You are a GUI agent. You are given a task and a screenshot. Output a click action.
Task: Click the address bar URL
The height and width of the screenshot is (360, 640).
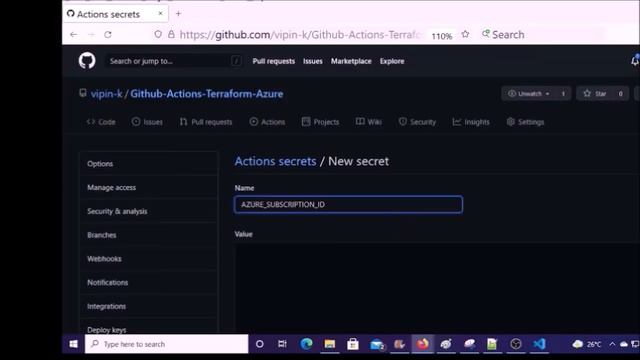pyautogui.click(x=300, y=35)
